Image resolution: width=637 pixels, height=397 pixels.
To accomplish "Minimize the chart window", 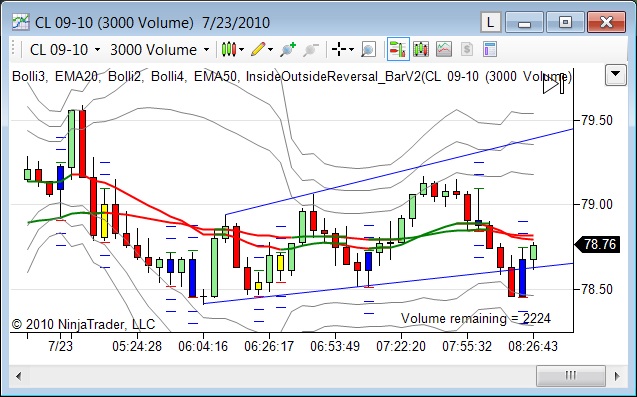I will (524, 22).
